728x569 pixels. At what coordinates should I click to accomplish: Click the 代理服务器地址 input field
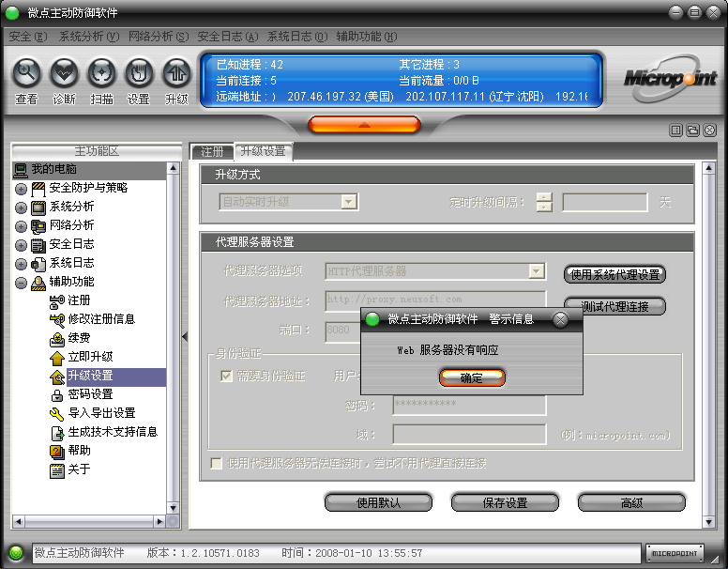(x=435, y=300)
